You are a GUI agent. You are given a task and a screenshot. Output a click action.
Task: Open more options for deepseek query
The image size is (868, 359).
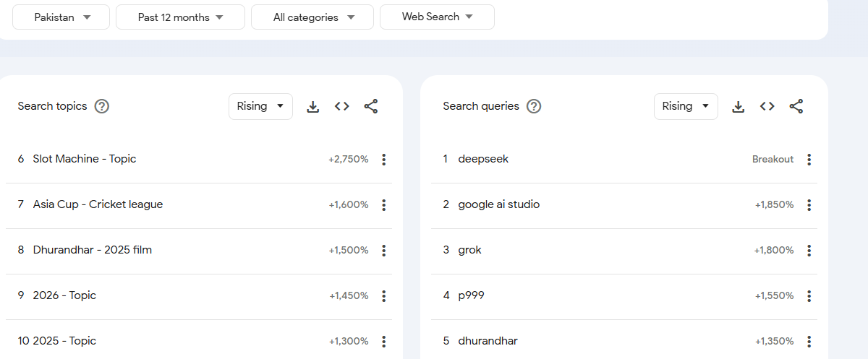coord(809,160)
